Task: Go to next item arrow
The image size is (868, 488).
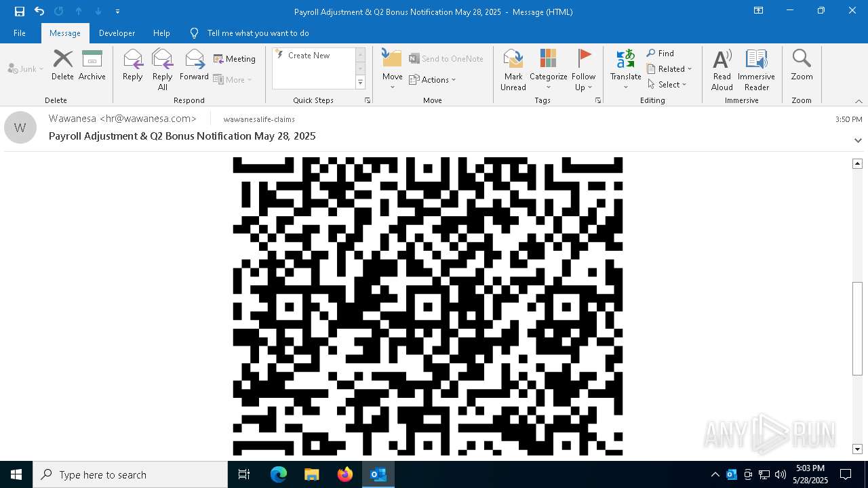Action: pyautogui.click(x=98, y=12)
